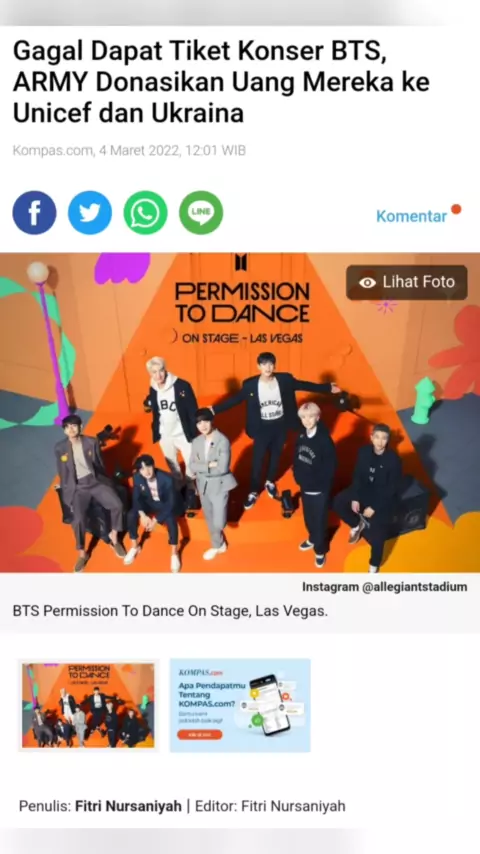Share the article on Facebook
480x854 pixels.
pos(34,212)
